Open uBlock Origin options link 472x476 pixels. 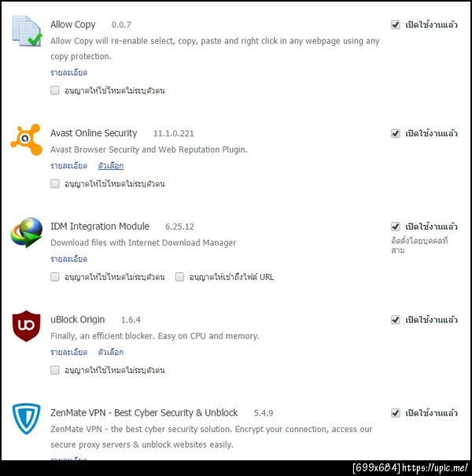[111, 352]
